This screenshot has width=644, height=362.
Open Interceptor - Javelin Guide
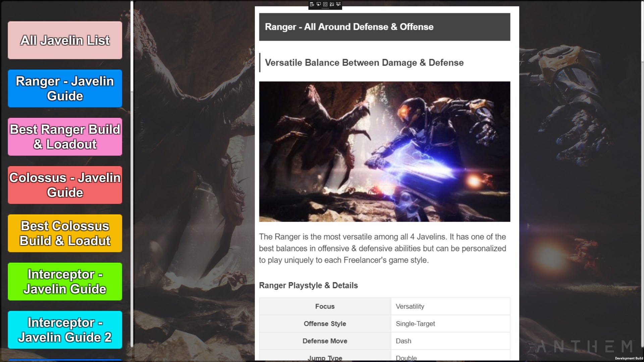click(65, 282)
